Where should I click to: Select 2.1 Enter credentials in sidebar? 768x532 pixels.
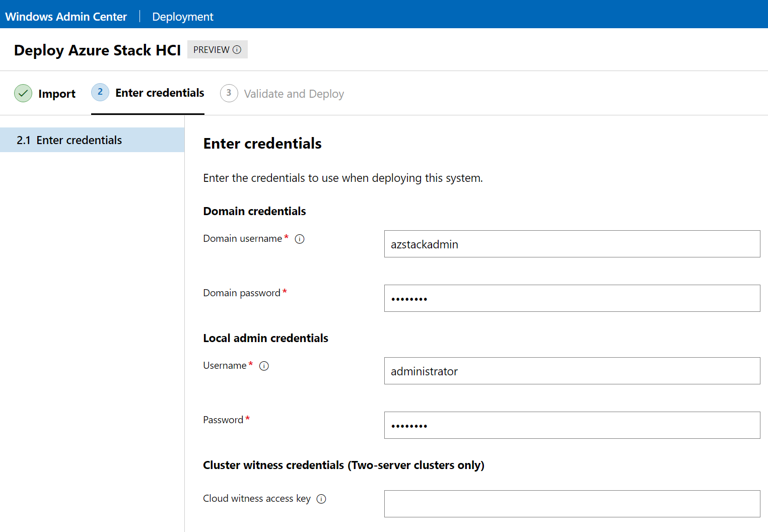[x=92, y=140]
